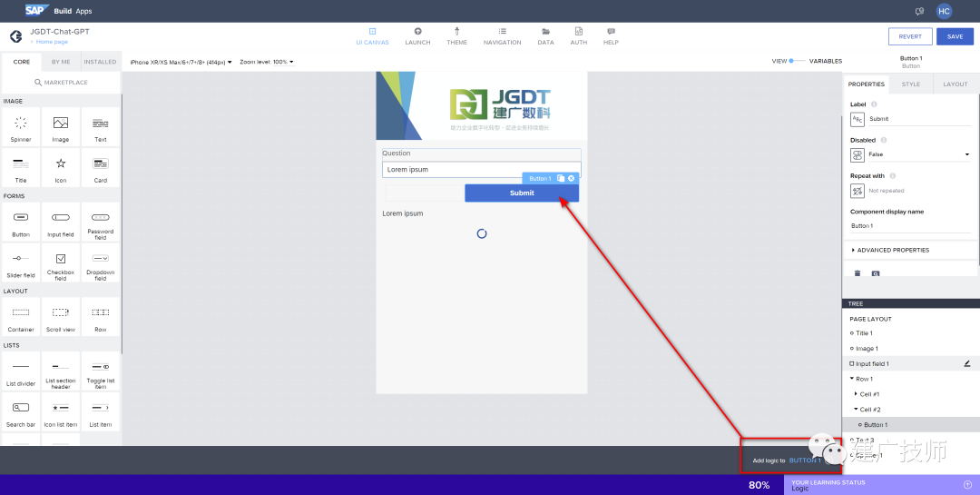The image size is (980, 495).
Task: Select the Slider field component
Action: coord(21,262)
